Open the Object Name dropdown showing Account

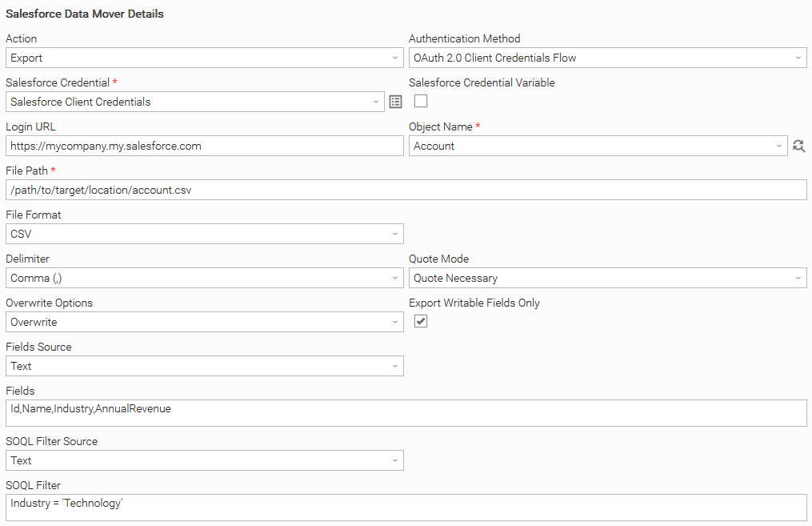point(598,147)
